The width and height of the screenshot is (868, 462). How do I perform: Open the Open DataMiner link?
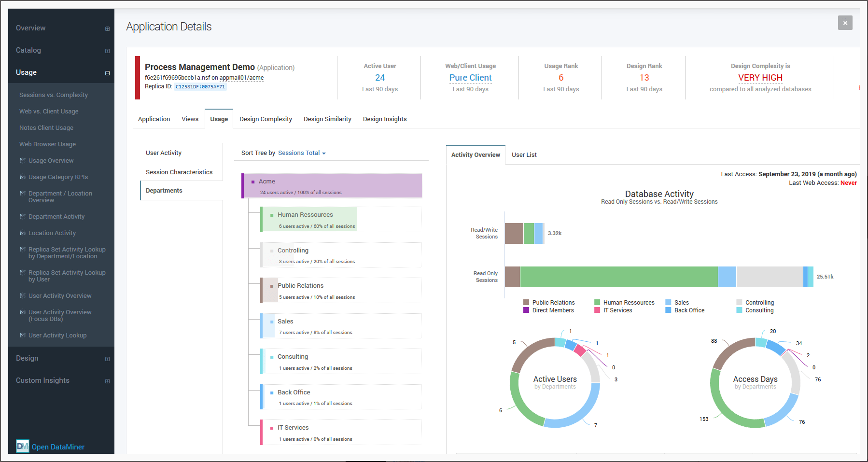click(58, 447)
